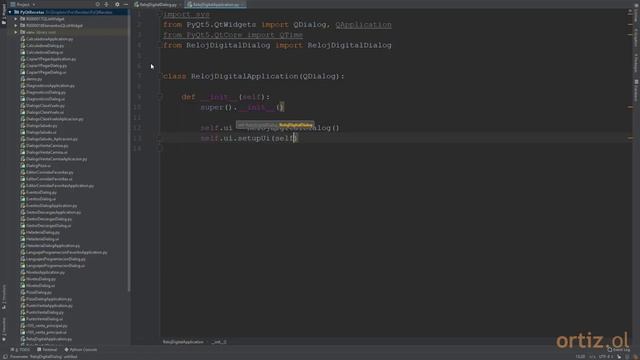Open the Event Log
640x360 pixels.
(619, 350)
